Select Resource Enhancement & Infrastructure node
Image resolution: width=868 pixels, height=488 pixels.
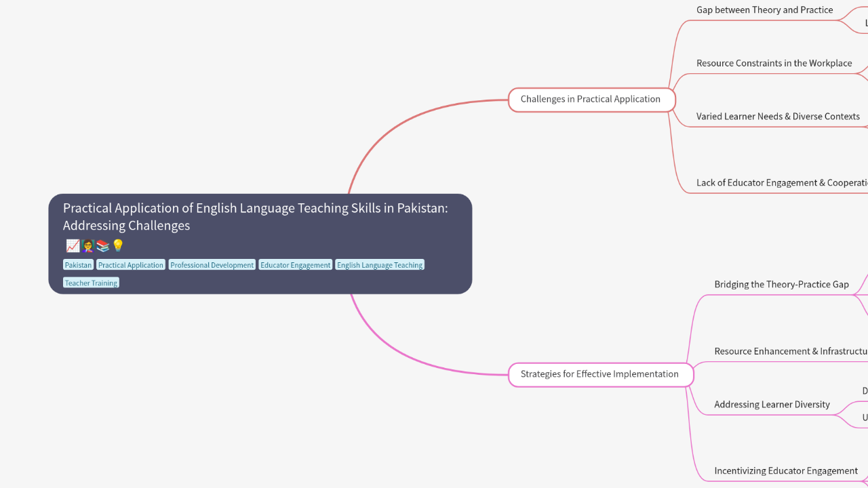tap(791, 352)
